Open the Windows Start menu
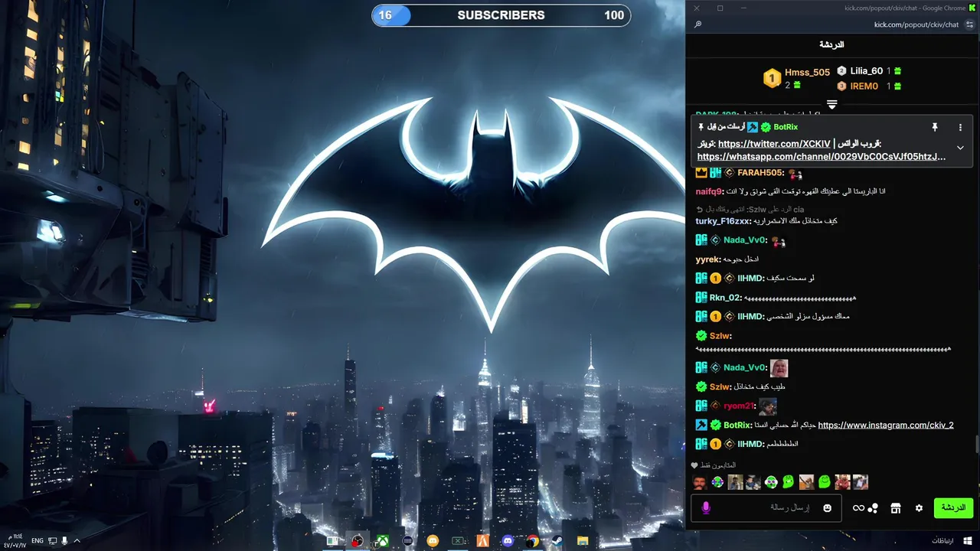Viewport: 980px width, 551px height. [968, 541]
